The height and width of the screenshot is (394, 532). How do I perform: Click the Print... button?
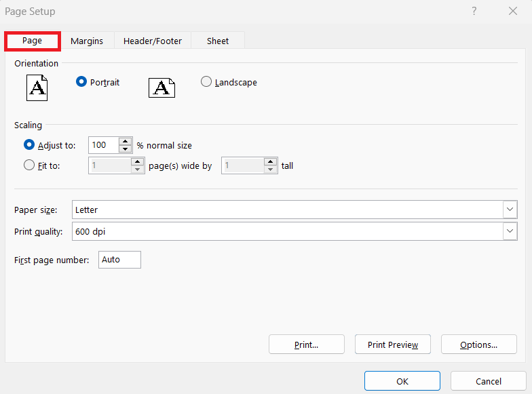tap(307, 344)
